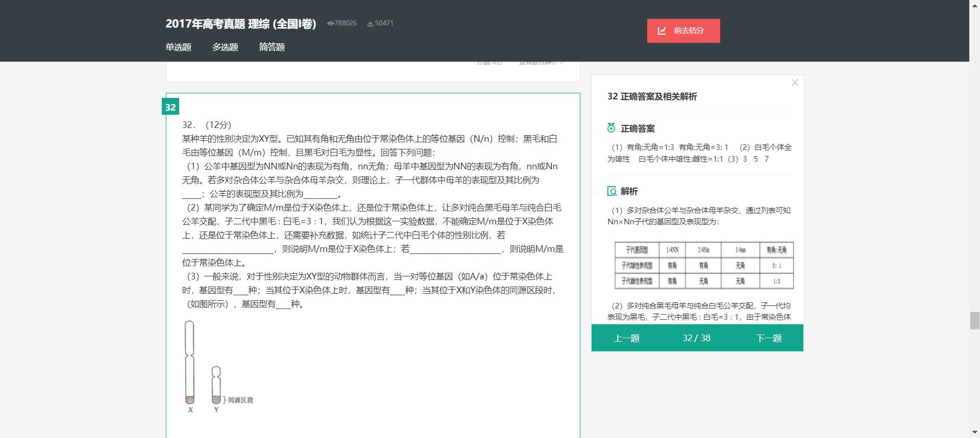Viewport: 980px width, 438px height.
Task: Go to previous question with 上一题
Action: [626, 338]
